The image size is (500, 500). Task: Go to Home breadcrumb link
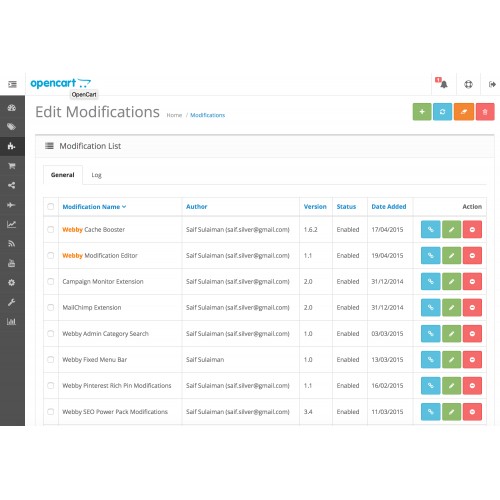click(x=174, y=115)
